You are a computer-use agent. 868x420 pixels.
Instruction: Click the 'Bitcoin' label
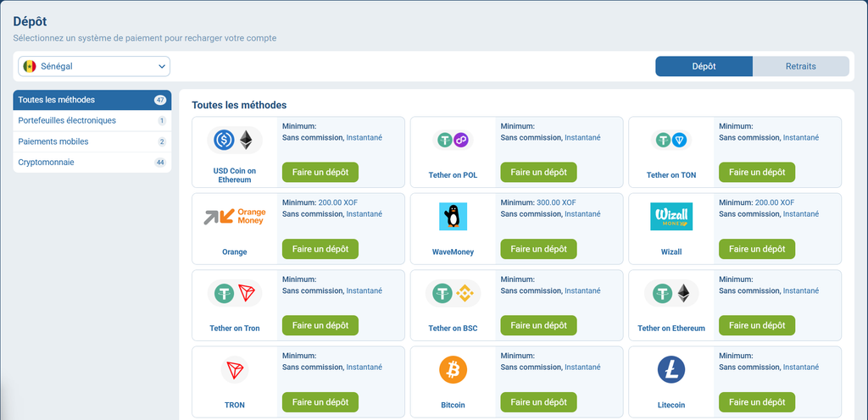click(453, 405)
